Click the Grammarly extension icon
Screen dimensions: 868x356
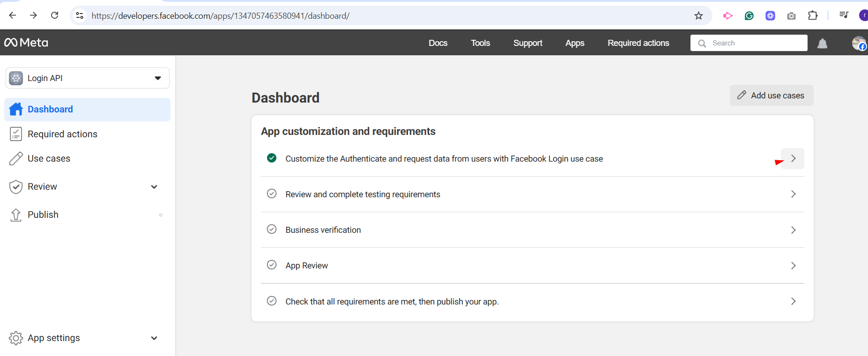[x=749, y=16]
